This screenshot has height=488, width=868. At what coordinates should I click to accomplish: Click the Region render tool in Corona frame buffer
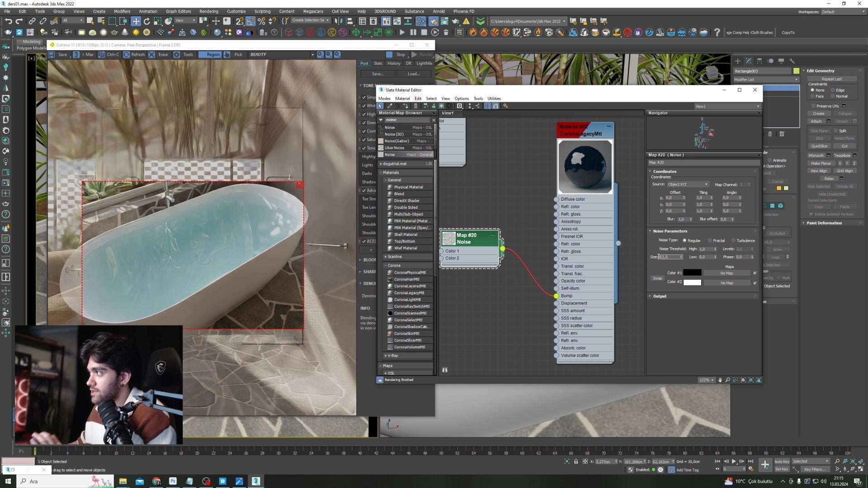212,54
